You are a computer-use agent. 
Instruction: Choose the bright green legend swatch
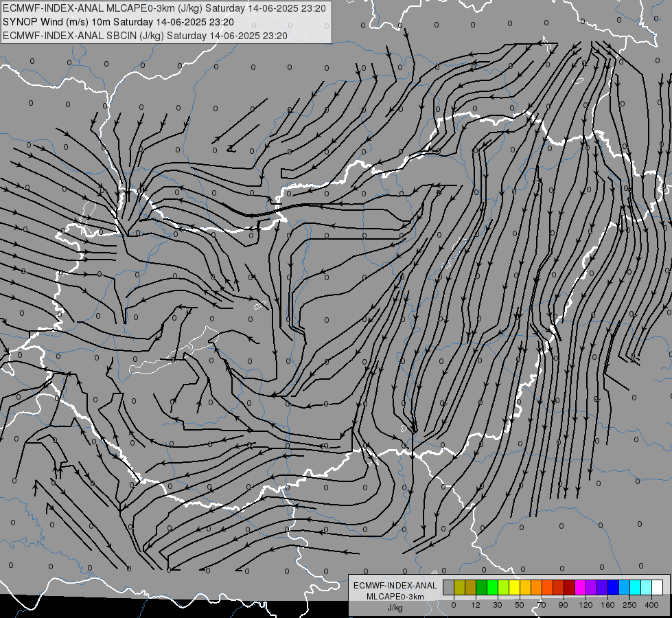pos(492,587)
